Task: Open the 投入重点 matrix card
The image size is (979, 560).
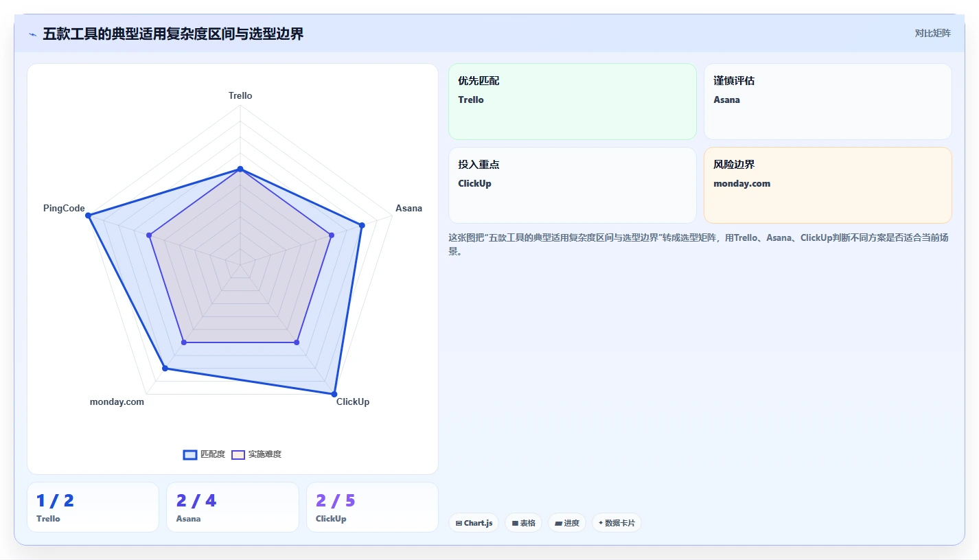Action: [x=573, y=185]
